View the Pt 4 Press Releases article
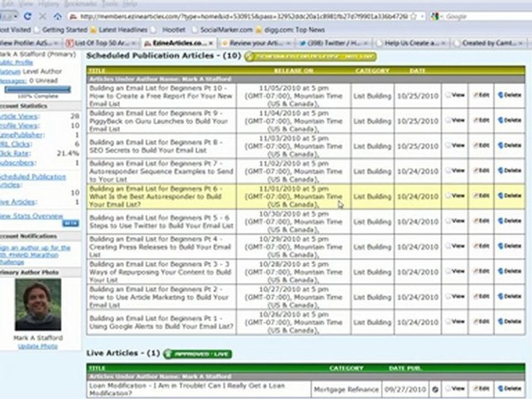 (x=455, y=246)
